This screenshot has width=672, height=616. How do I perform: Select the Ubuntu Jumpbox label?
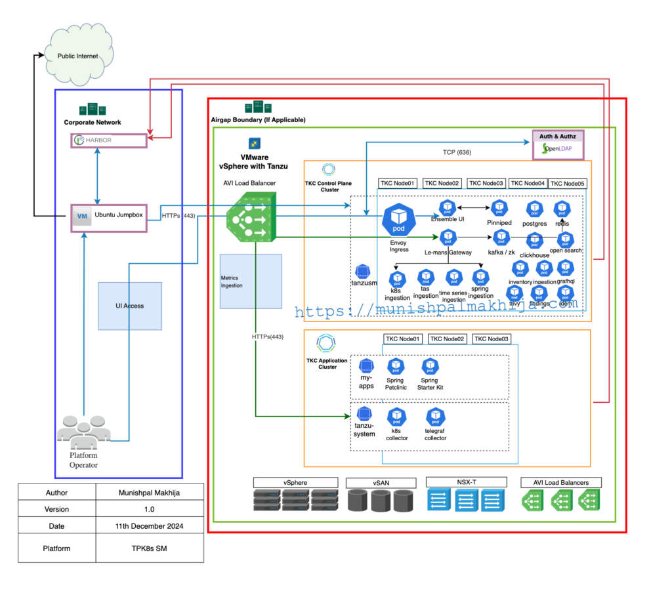tap(119, 215)
